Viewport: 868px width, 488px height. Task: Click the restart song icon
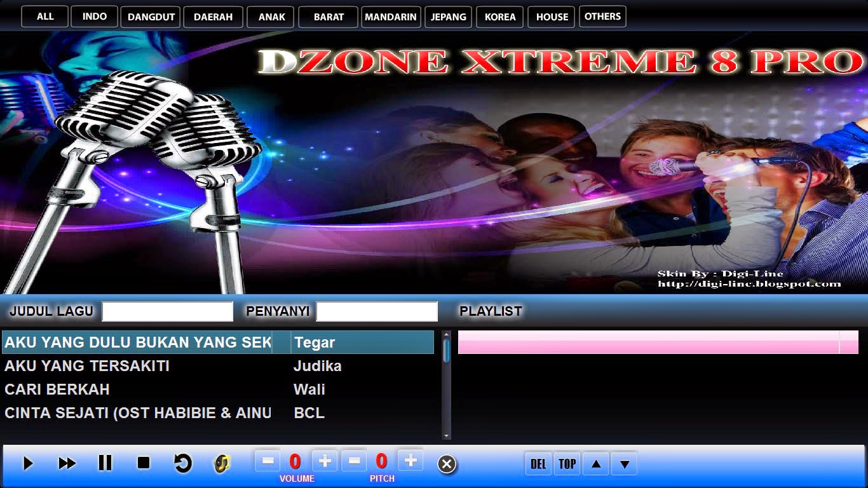182,464
